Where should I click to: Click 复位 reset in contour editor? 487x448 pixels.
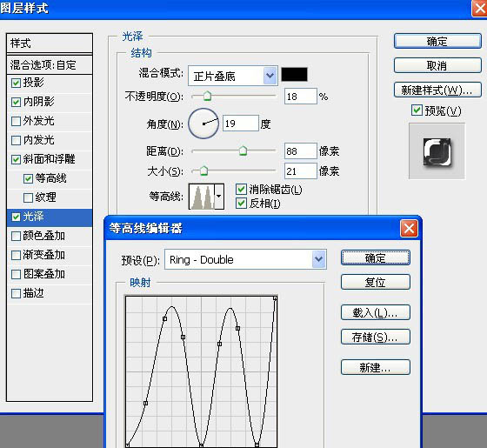(x=375, y=282)
